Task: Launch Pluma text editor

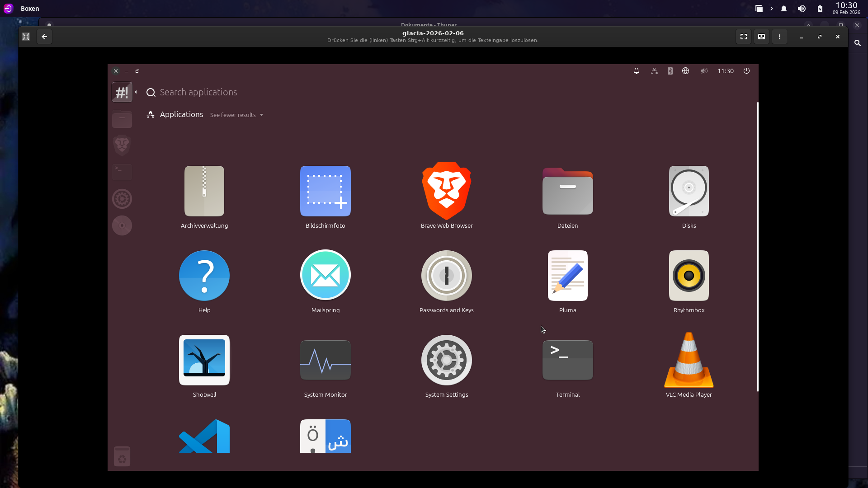Action: point(567,276)
